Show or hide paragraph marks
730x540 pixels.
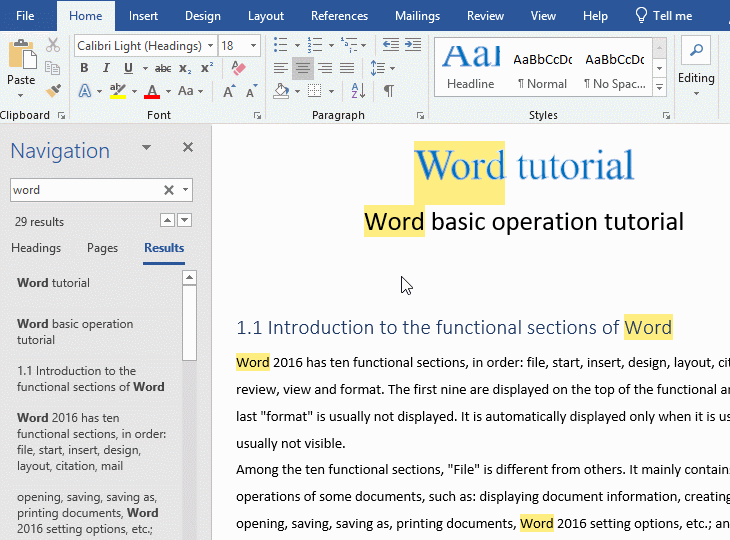[389, 91]
